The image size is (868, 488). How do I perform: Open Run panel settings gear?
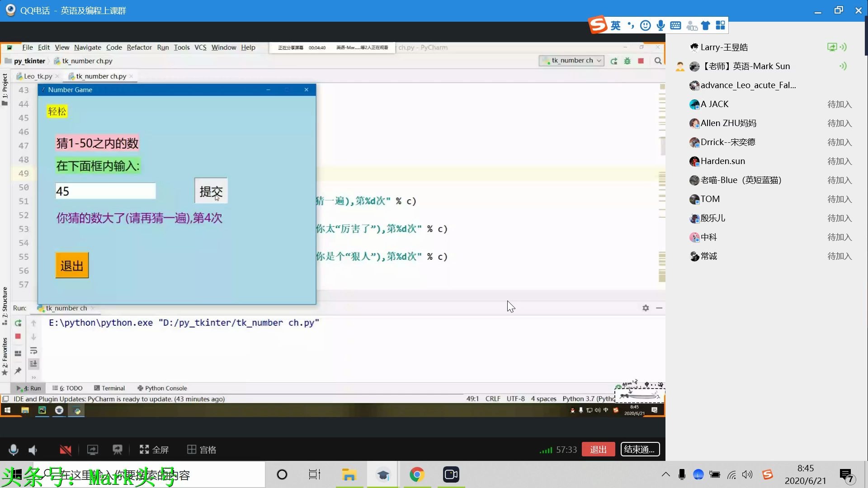(646, 308)
